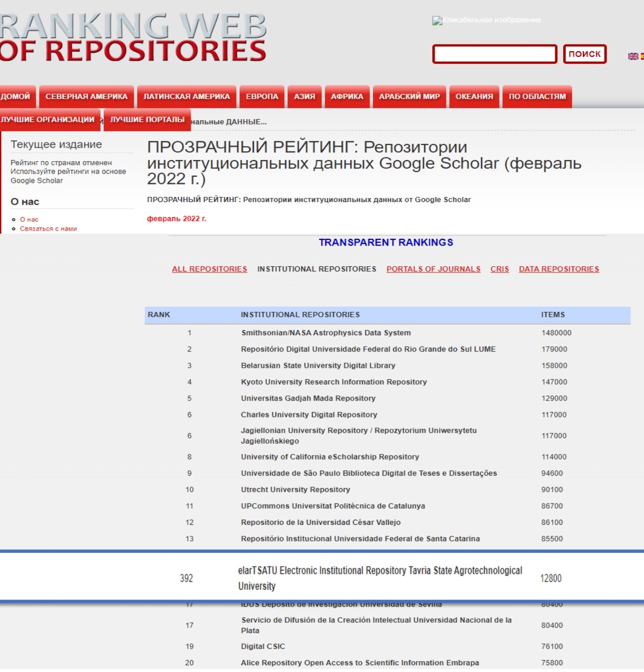This screenshot has width=644, height=672.
Task: Open the АФРИКА menu tab
Action: click(347, 96)
